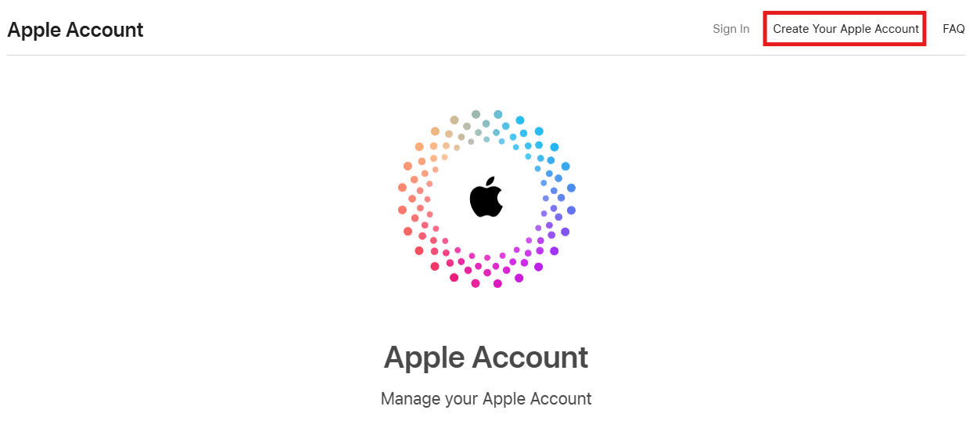Click the large Apple Account heading
980x428 pixels.
[486, 358]
